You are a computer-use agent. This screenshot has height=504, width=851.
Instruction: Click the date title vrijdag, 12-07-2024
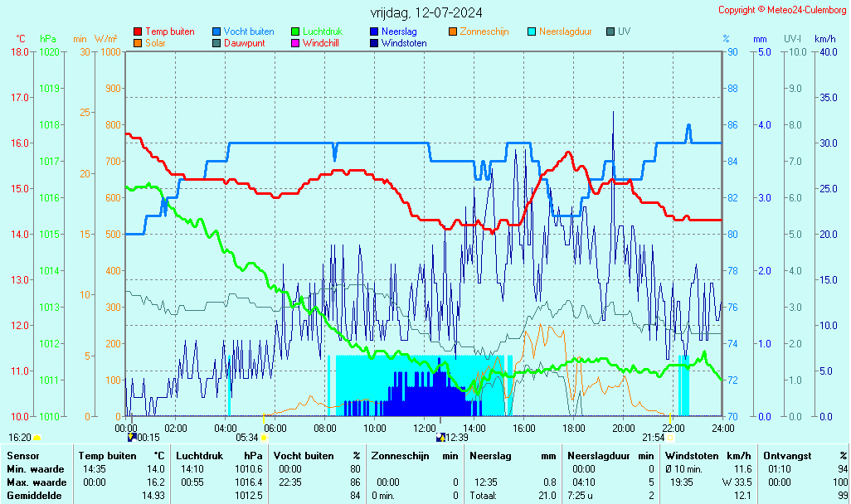[425, 12]
